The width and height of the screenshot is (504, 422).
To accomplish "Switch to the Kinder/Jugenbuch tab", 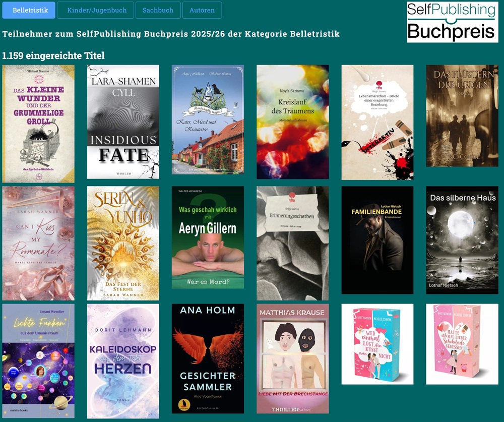I will (x=95, y=10).
